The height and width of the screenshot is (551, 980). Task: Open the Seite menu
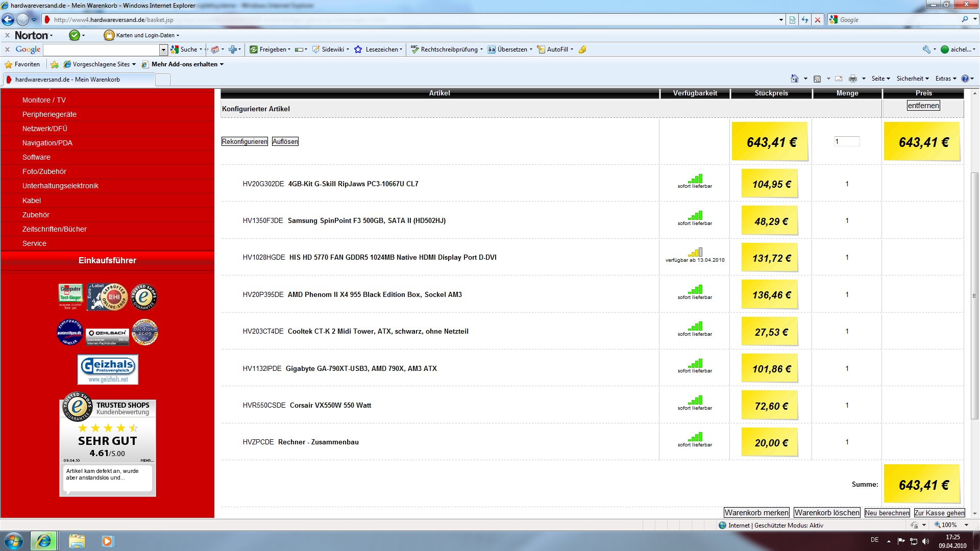click(x=880, y=79)
